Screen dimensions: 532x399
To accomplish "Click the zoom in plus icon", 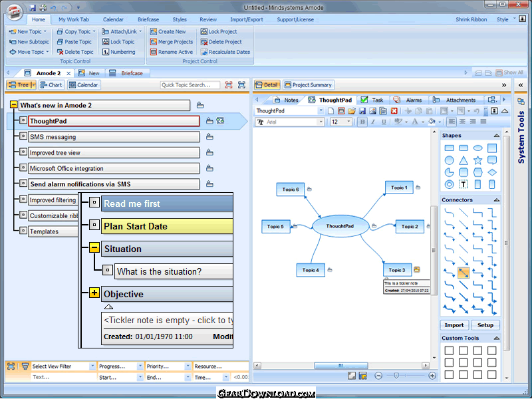I will pos(432,376).
